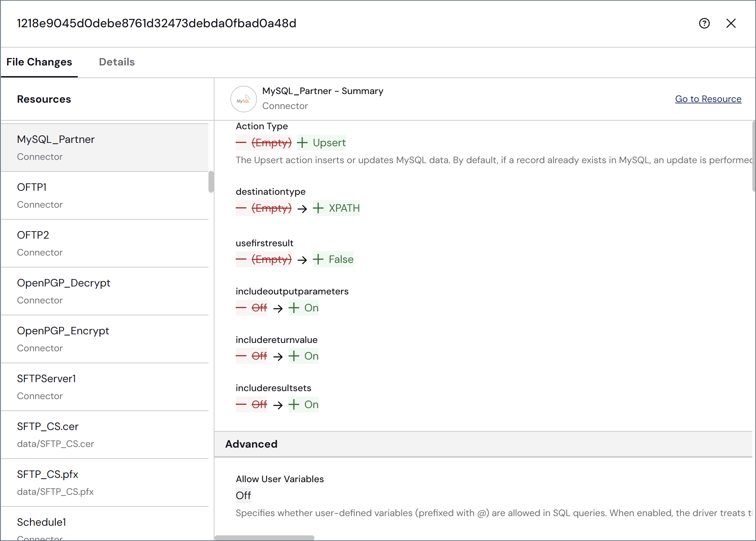Select the OFTP2 connector resource
This screenshot has width=756, height=541.
point(105,244)
